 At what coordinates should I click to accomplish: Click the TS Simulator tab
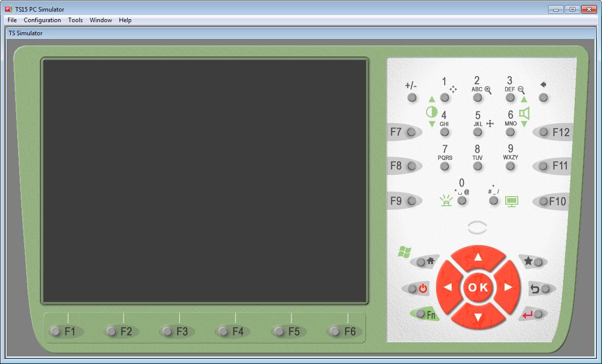[25, 33]
